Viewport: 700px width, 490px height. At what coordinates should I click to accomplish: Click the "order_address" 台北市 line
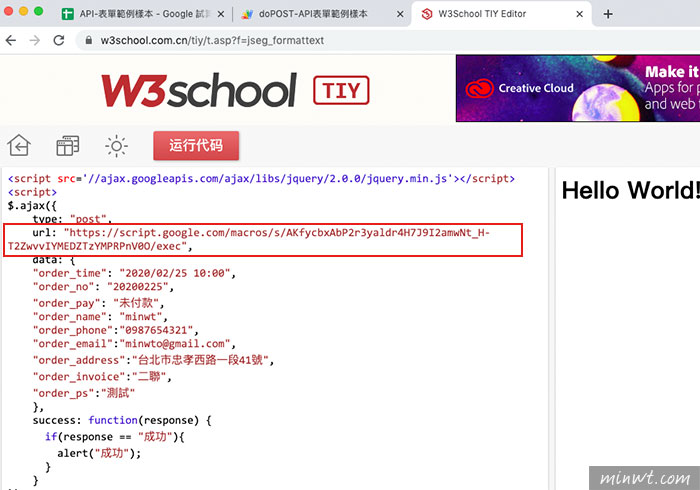153,360
